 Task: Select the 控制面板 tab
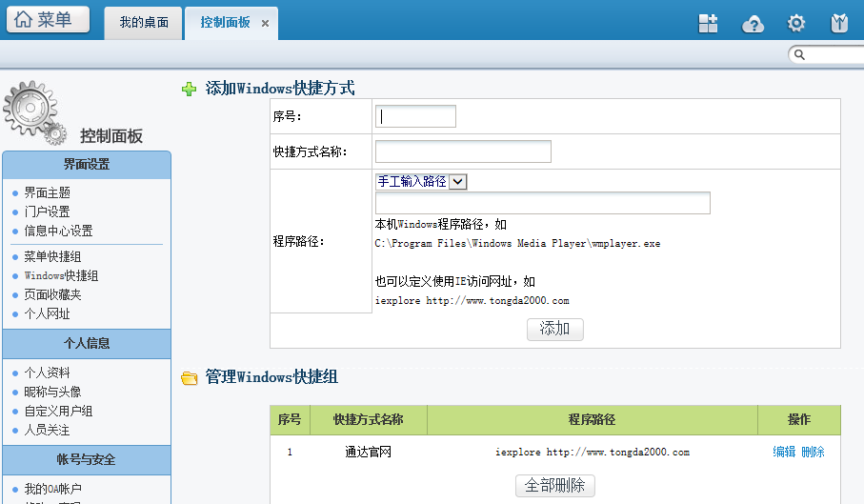coord(225,22)
